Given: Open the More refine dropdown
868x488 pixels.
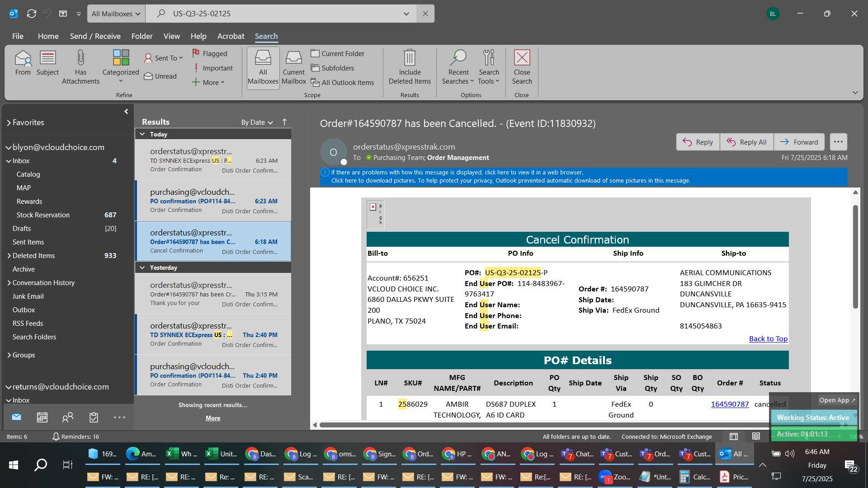Looking at the screenshot, I should point(208,82).
